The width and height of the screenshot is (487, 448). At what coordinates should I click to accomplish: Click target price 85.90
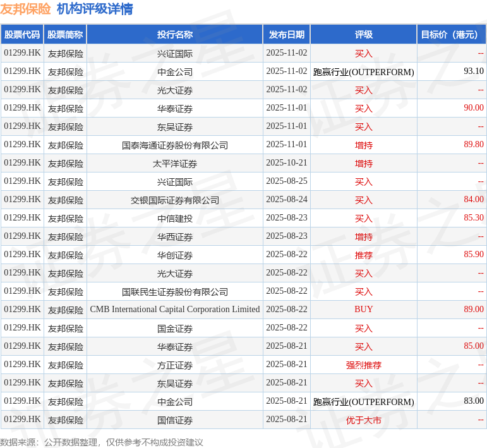[474, 255]
